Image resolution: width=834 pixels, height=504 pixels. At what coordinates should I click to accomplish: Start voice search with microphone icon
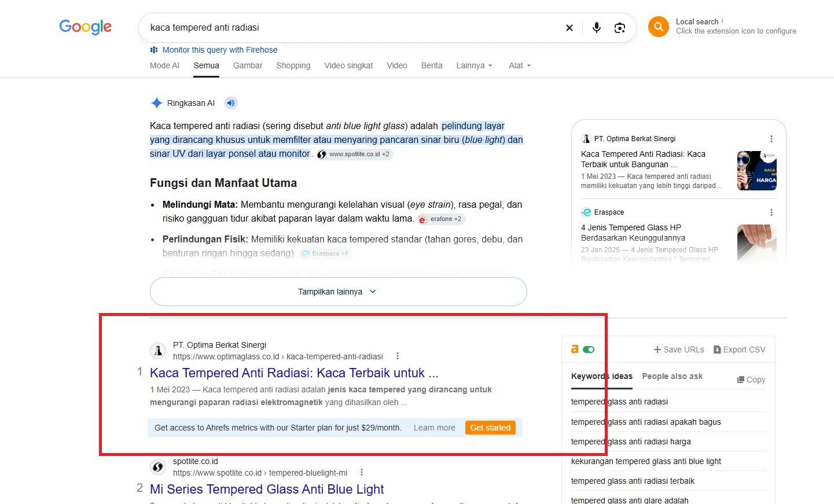pos(597,28)
